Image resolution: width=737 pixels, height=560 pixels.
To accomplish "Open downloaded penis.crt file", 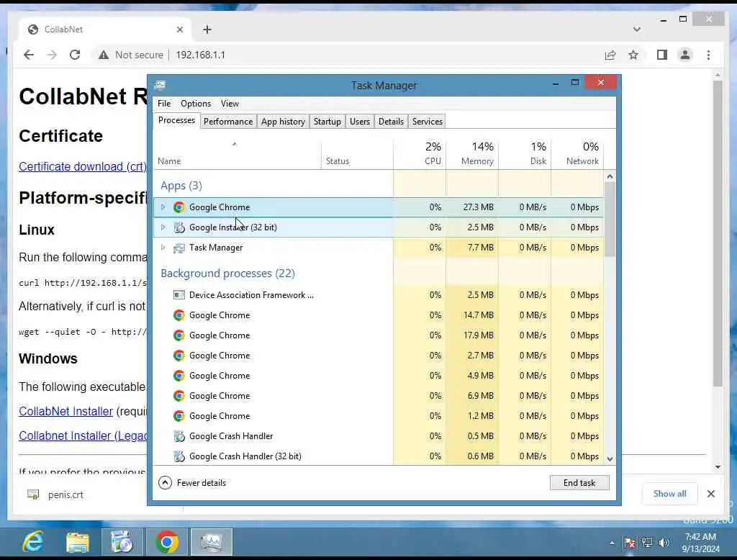I will click(x=56, y=494).
